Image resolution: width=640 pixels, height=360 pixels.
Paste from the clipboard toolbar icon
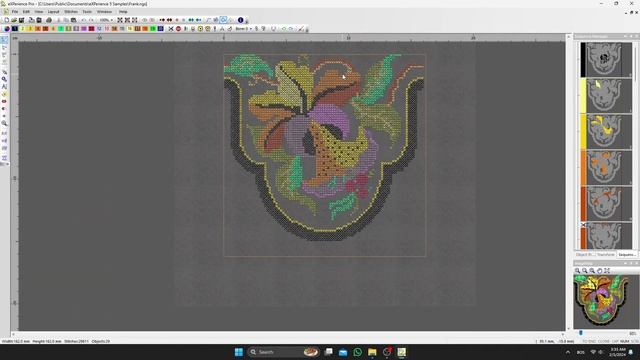(73, 20)
